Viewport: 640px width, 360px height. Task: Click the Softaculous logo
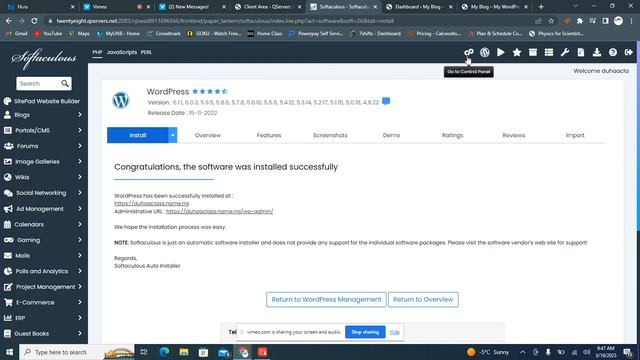[44, 58]
